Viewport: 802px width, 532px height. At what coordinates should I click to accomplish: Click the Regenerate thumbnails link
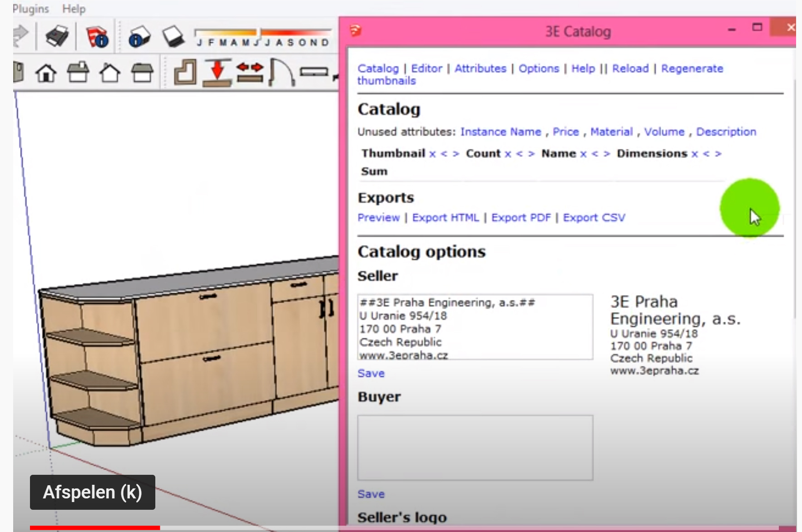coord(692,69)
